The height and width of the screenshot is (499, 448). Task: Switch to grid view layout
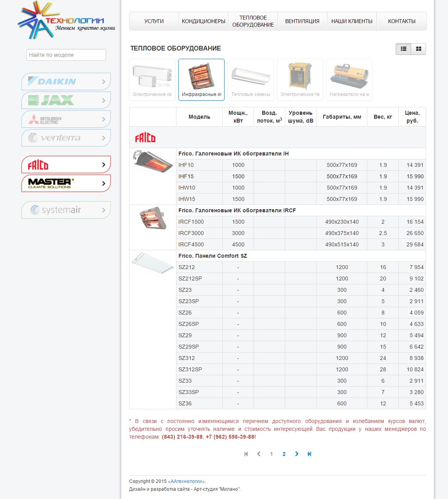[418, 49]
